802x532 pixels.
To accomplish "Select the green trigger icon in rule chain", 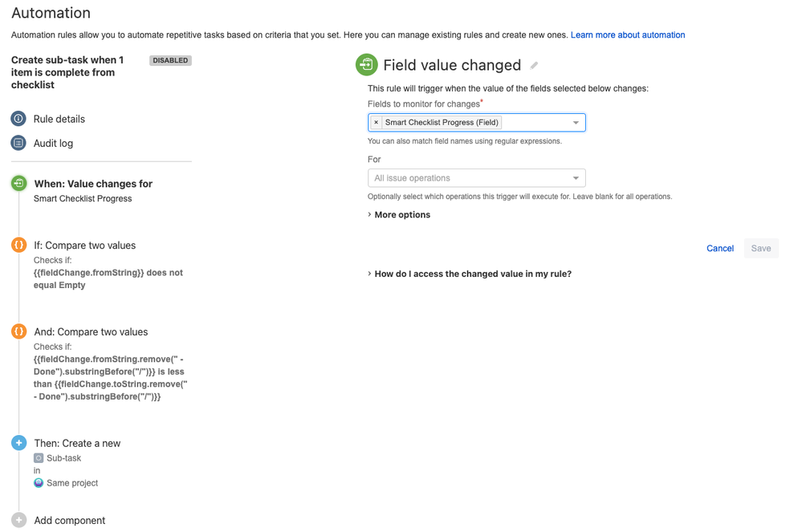I will click(x=19, y=183).
